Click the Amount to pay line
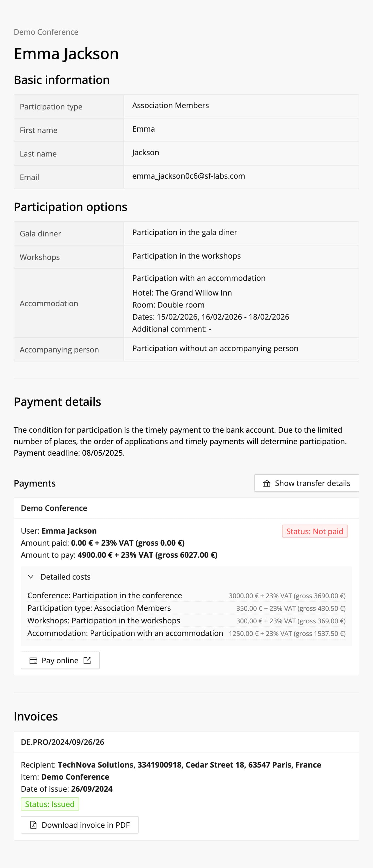Screen dimensions: 373x868 [119, 555]
